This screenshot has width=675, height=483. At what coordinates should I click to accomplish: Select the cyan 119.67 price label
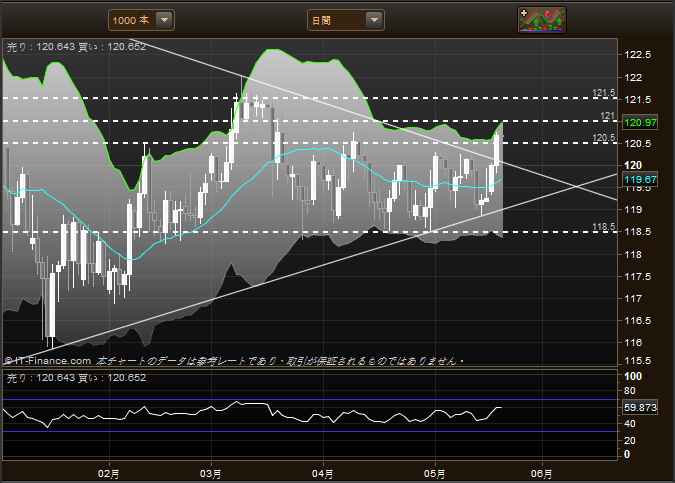tap(641, 180)
